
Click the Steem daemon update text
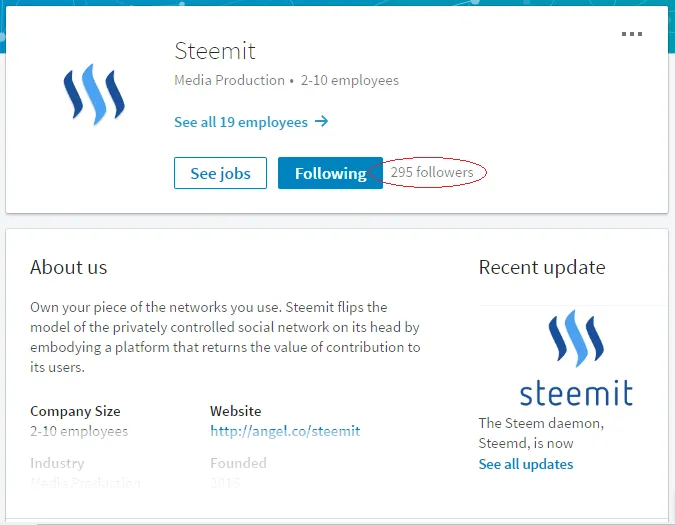tap(541, 433)
